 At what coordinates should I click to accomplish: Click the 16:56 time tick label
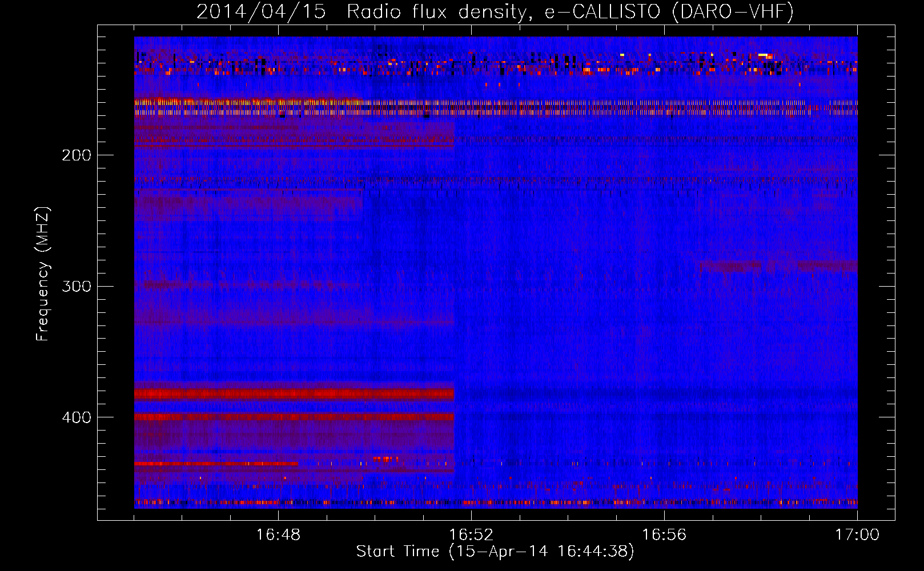(664, 535)
